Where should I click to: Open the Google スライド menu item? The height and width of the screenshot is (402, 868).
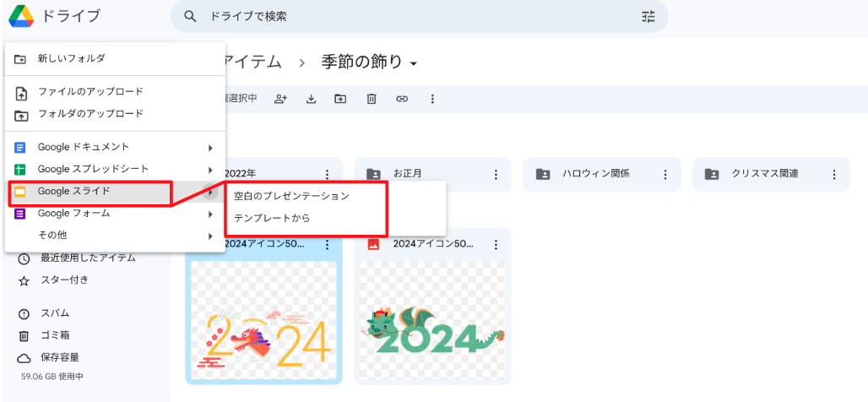(115, 192)
